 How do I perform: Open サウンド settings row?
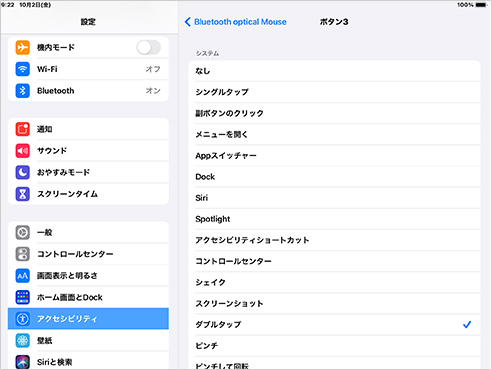click(x=88, y=151)
